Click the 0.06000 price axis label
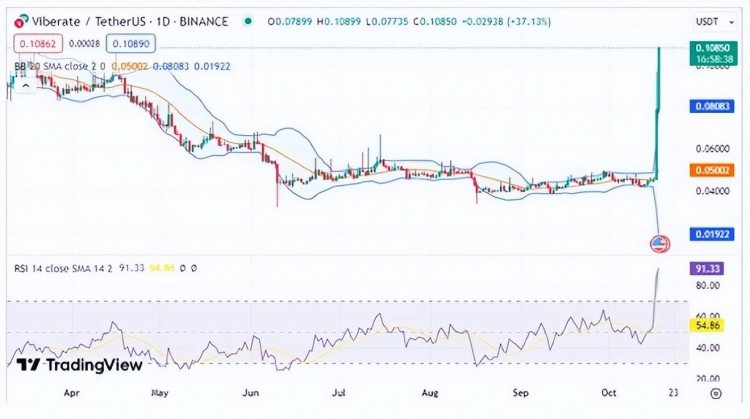This screenshot has height=419, width=750. [712, 149]
